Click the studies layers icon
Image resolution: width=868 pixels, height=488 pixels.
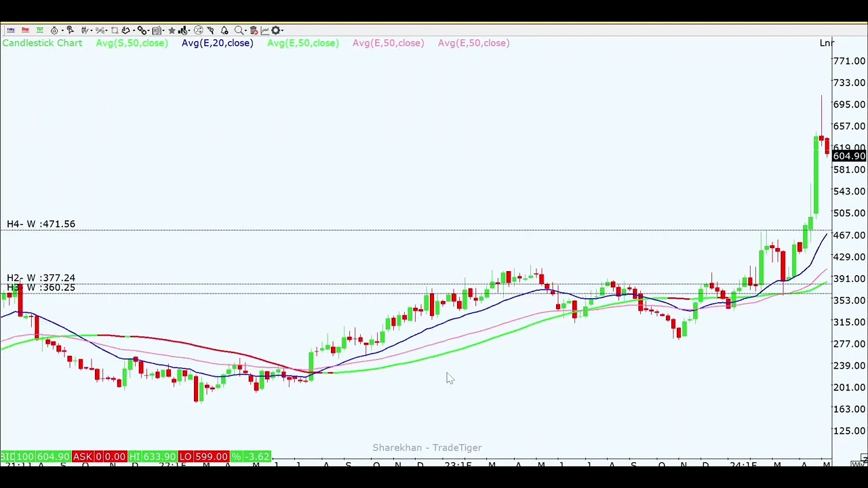pyautogui.click(x=126, y=30)
